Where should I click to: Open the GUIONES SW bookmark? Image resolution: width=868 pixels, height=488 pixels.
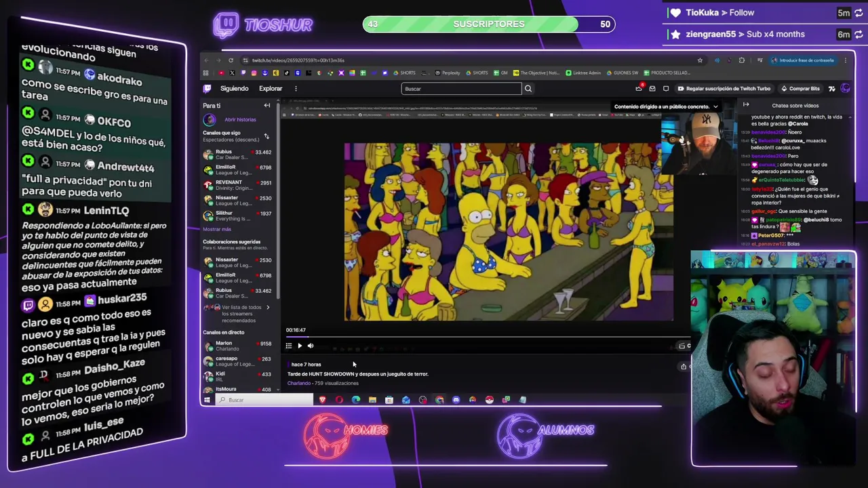click(623, 73)
